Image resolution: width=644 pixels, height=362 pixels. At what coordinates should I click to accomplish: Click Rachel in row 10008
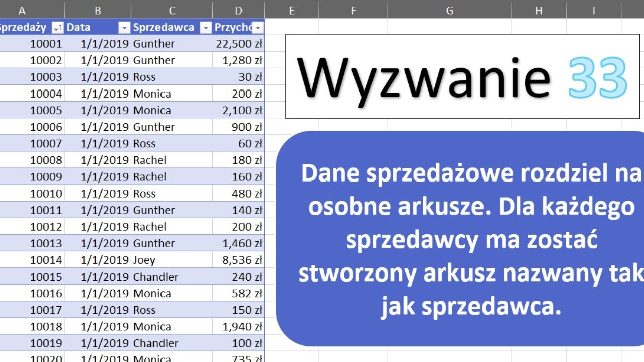172,160
